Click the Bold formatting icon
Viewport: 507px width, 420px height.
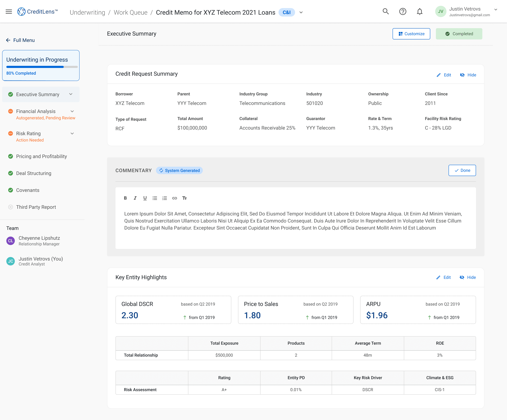pos(125,198)
